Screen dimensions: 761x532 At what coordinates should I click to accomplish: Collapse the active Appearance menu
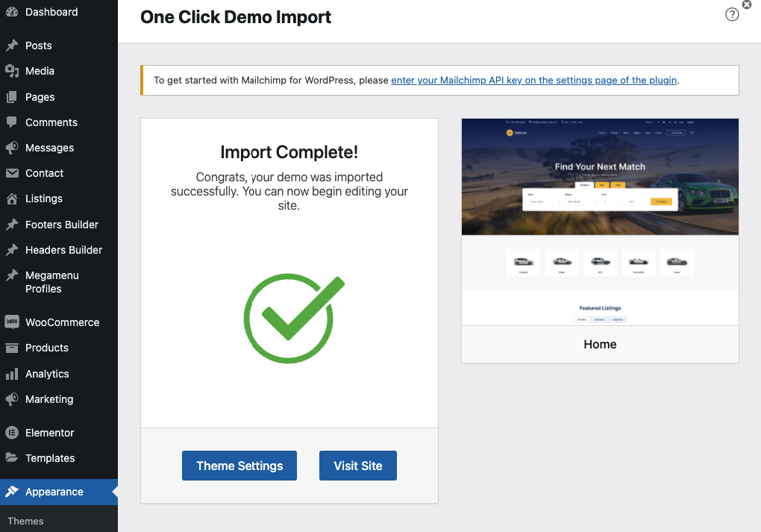point(54,492)
